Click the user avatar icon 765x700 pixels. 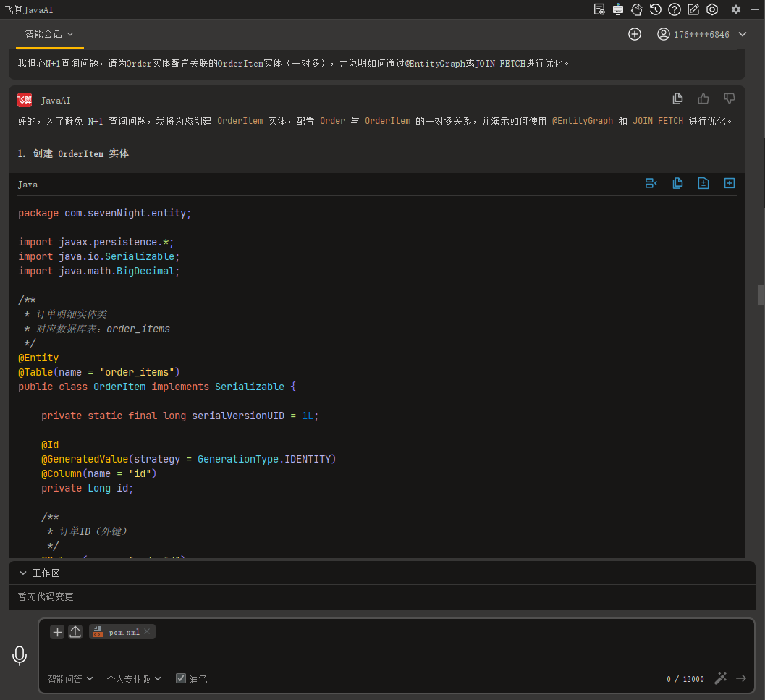pyautogui.click(x=663, y=34)
